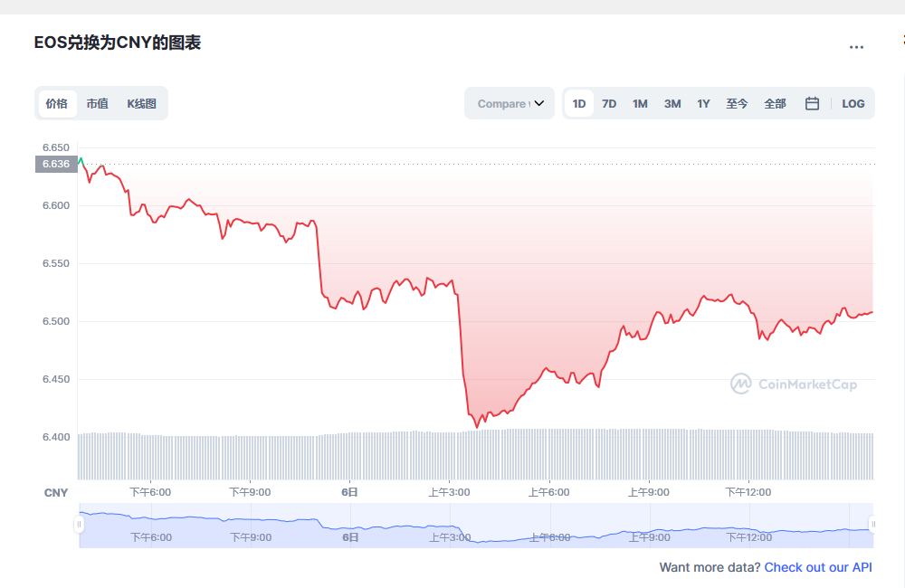Click the 下午6:00 time axis label
Viewport: 905px width, 588px height.
point(150,492)
